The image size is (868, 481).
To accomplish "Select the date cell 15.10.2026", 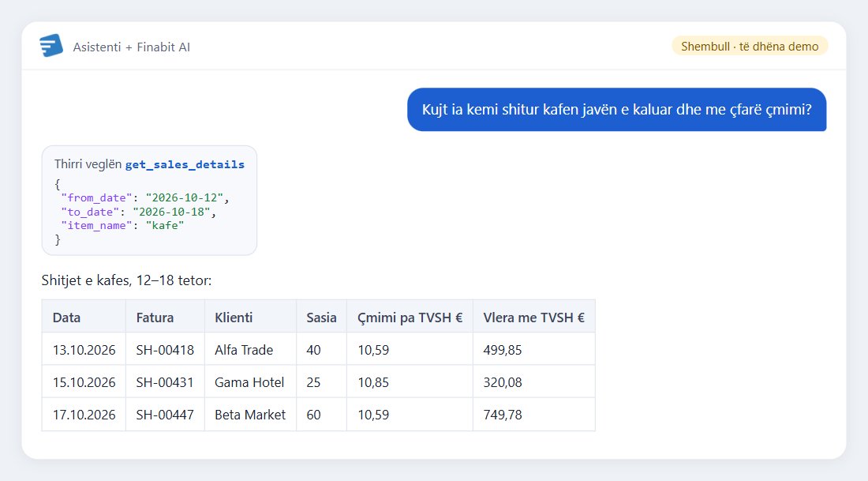I will pyautogui.click(x=84, y=382).
